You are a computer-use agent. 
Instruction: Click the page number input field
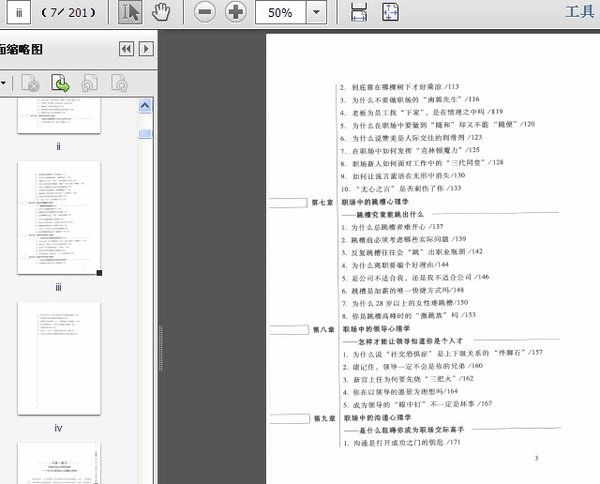coord(21,13)
